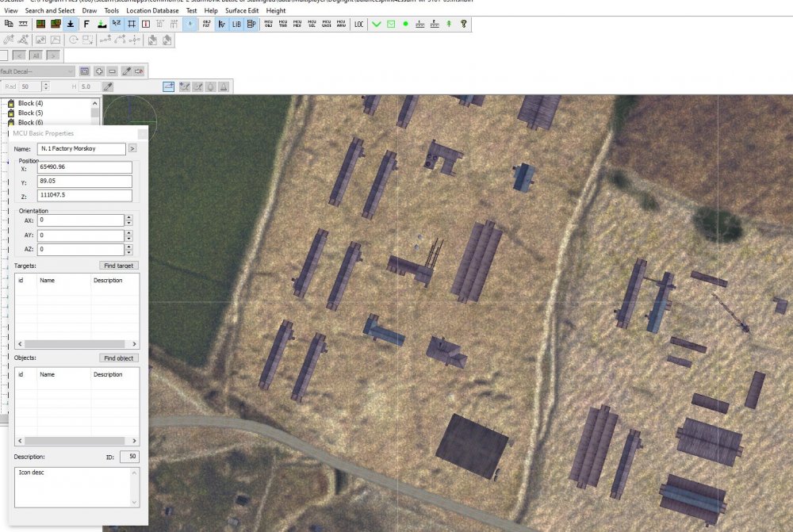Screen dimensions: 793x532
Task: Click the Find target button
Action: [x=119, y=266]
